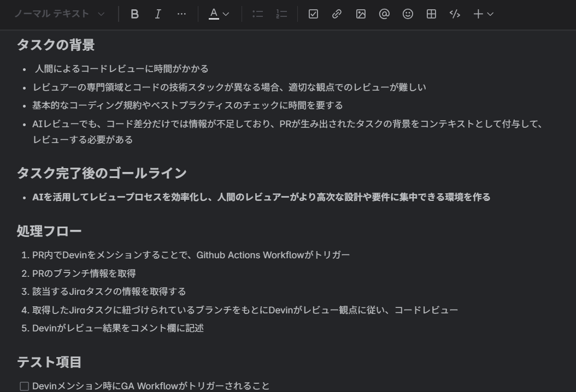The image size is (576, 392).
Task: Insert link using chain icon
Action: pos(337,14)
